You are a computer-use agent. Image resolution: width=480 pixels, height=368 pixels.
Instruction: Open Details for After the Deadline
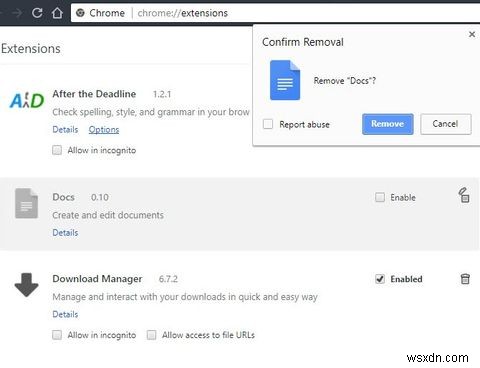click(x=65, y=129)
